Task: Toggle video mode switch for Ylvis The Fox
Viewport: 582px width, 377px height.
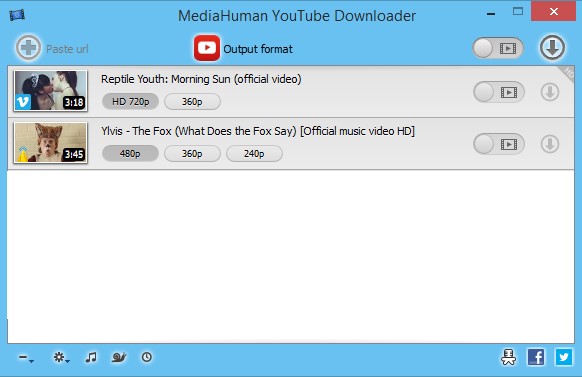Action: [x=499, y=144]
